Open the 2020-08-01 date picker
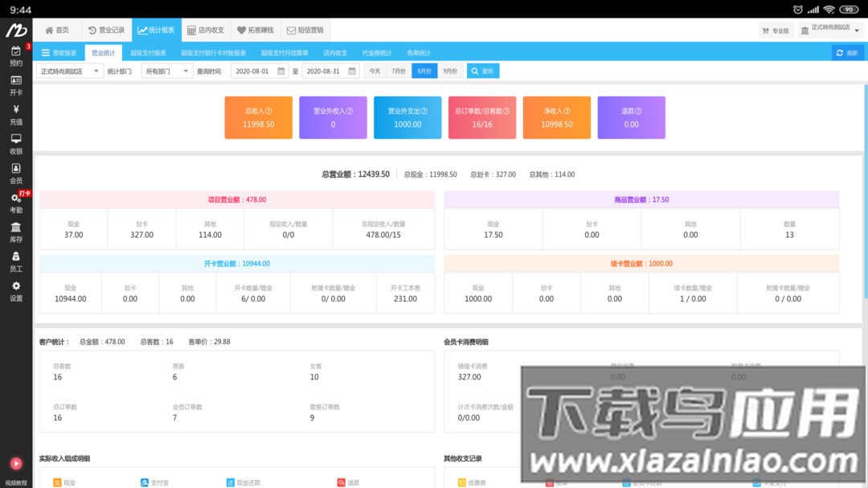The width and height of the screenshot is (868, 488). 253,71
